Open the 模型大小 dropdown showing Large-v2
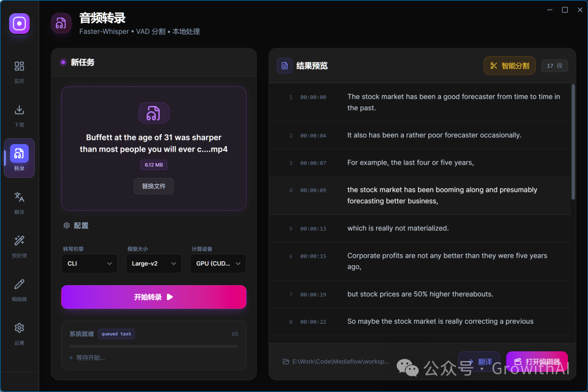 pos(153,263)
